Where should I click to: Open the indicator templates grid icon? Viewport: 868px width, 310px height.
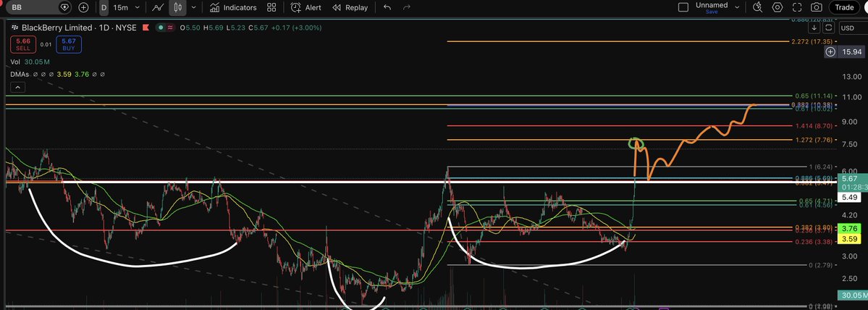[271, 7]
